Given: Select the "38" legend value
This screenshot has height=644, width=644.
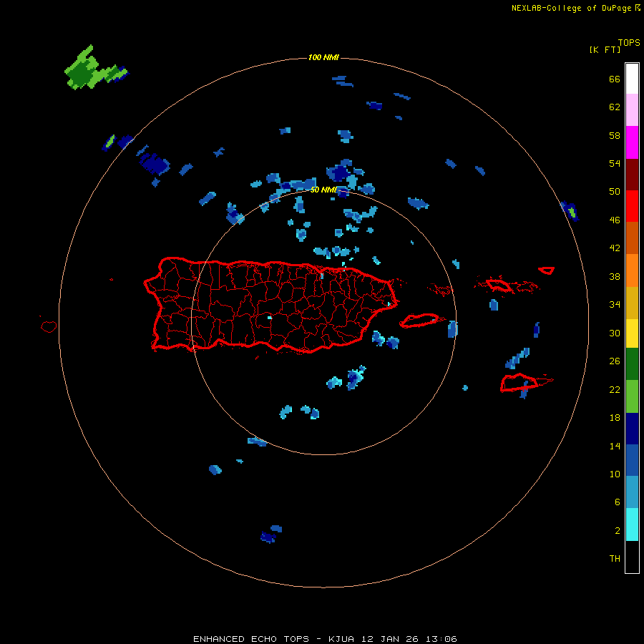Looking at the screenshot, I should click(x=615, y=277).
